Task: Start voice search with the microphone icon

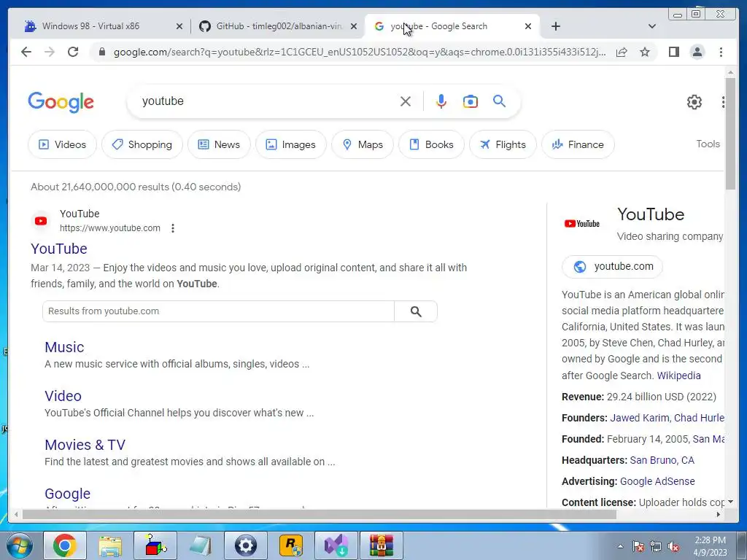Action: click(441, 101)
